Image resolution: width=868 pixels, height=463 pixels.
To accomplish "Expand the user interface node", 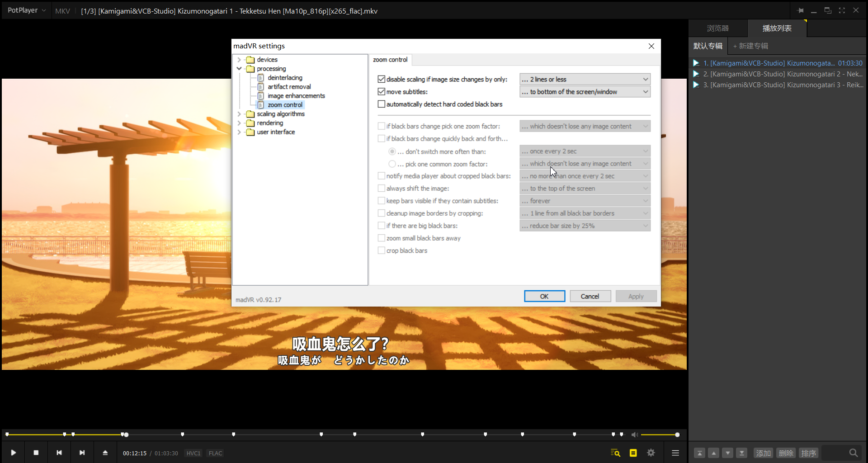I will point(239,132).
